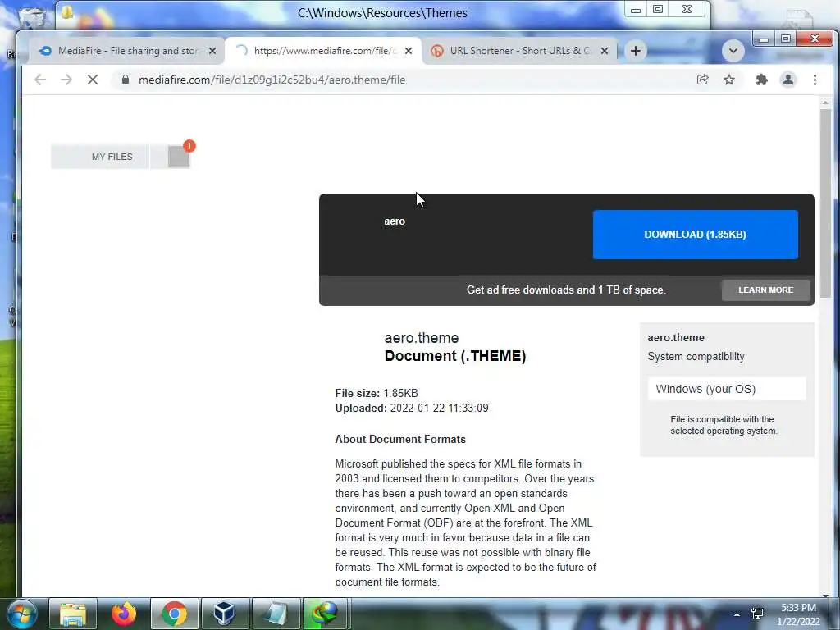
Task: Open the Chrome three-dot menu
Action: coord(815,80)
